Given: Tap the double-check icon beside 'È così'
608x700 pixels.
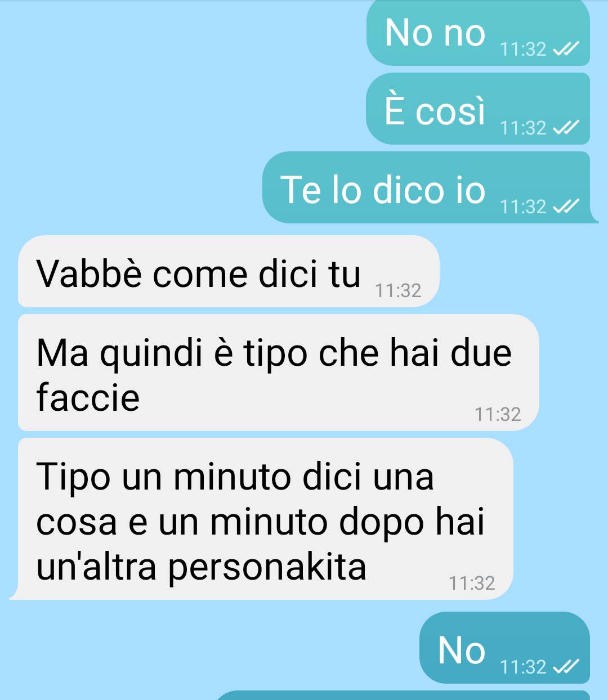Looking at the screenshot, I should pyautogui.click(x=566, y=129).
